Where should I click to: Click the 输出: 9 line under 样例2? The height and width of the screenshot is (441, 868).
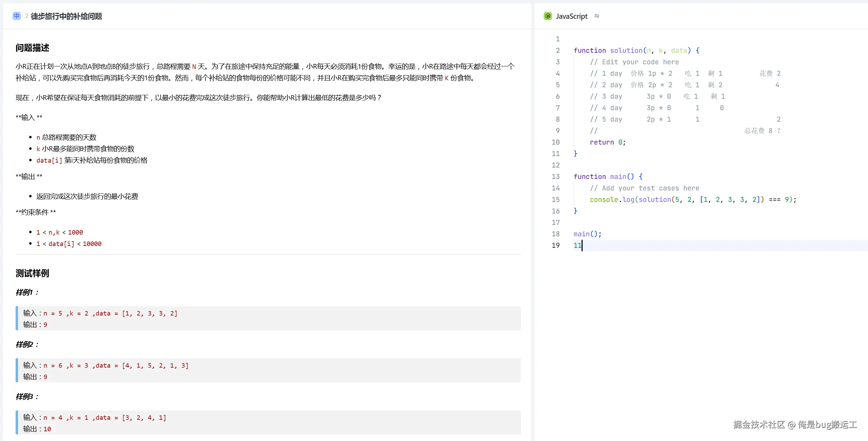35,377
